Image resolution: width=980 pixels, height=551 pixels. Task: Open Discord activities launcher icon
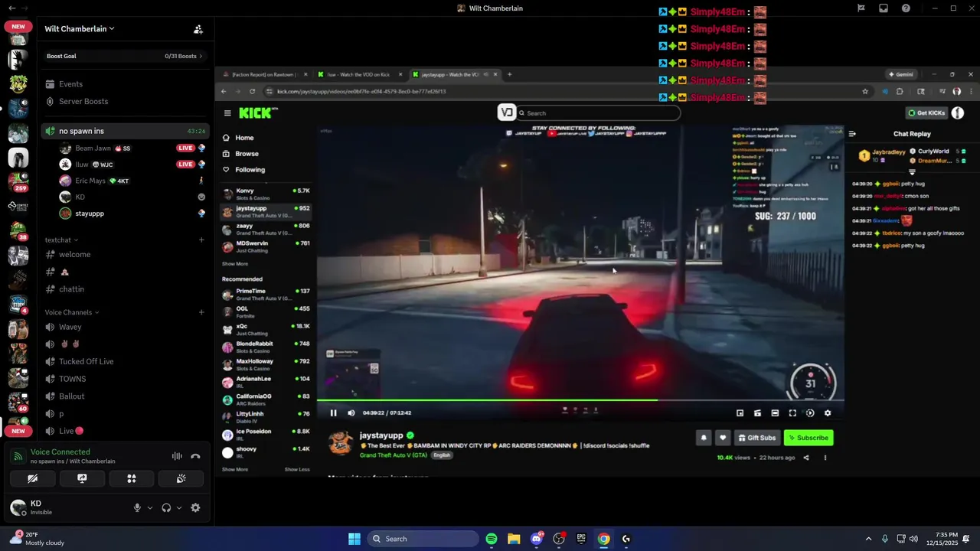click(132, 478)
